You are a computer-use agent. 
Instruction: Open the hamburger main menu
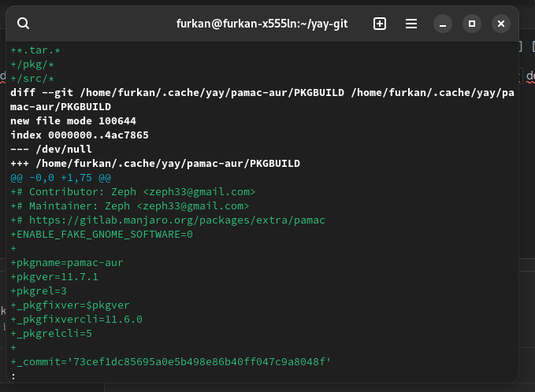click(x=411, y=24)
